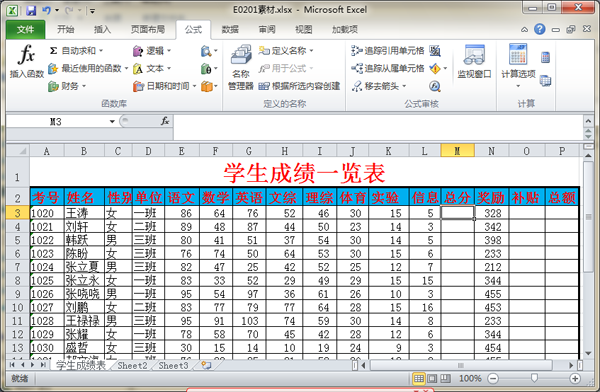Click the Name Manager icon

(241, 55)
